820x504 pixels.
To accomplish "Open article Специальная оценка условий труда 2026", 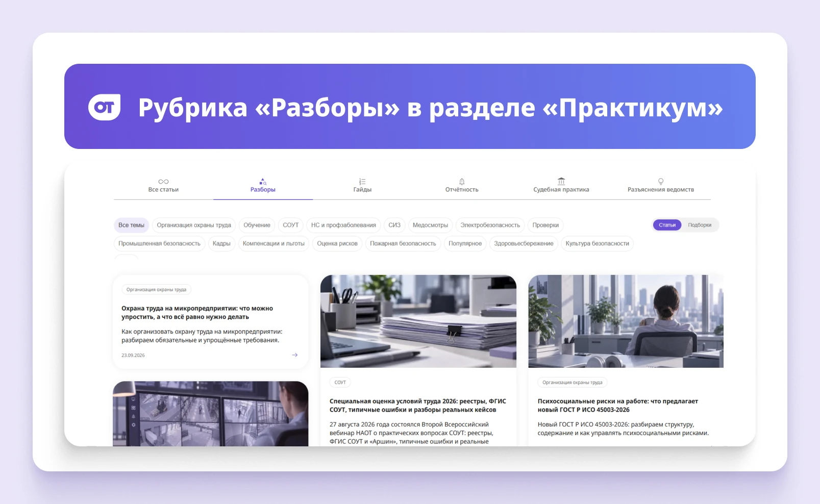I will (x=418, y=406).
